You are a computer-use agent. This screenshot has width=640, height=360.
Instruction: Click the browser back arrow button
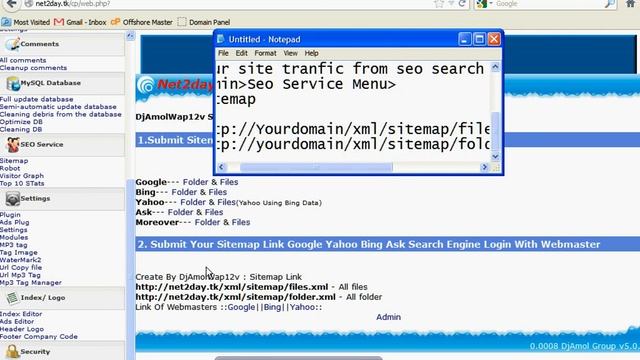(12, 4)
